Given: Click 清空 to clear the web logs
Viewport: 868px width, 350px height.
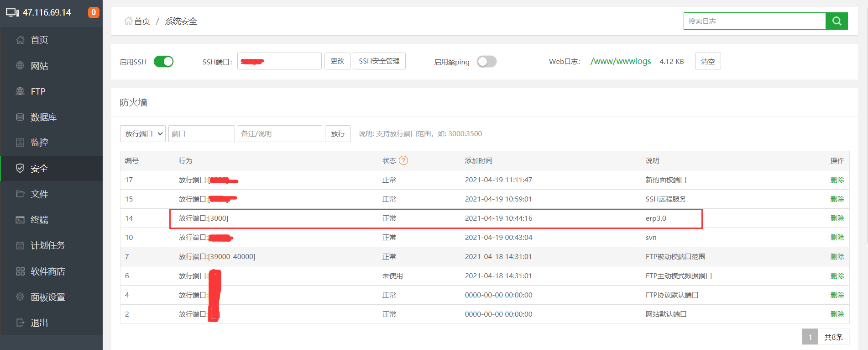Looking at the screenshot, I should 708,61.
